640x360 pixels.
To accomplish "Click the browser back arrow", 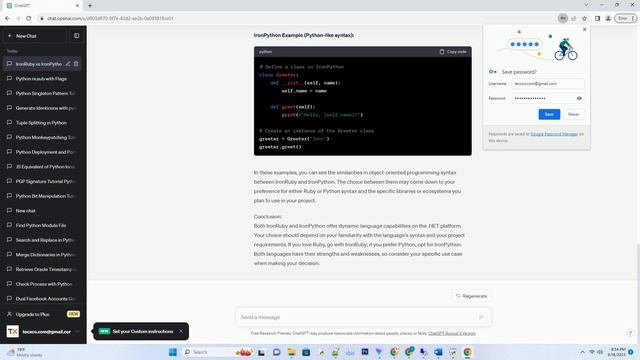I will point(7,18).
